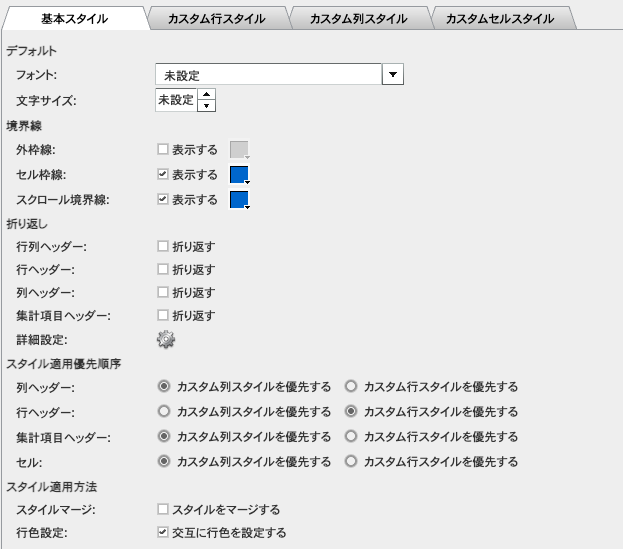Image resolution: width=623 pixels, height=549 pixels.
Task: Click the 詳細設定: label
Action: (x=42, y=340)
